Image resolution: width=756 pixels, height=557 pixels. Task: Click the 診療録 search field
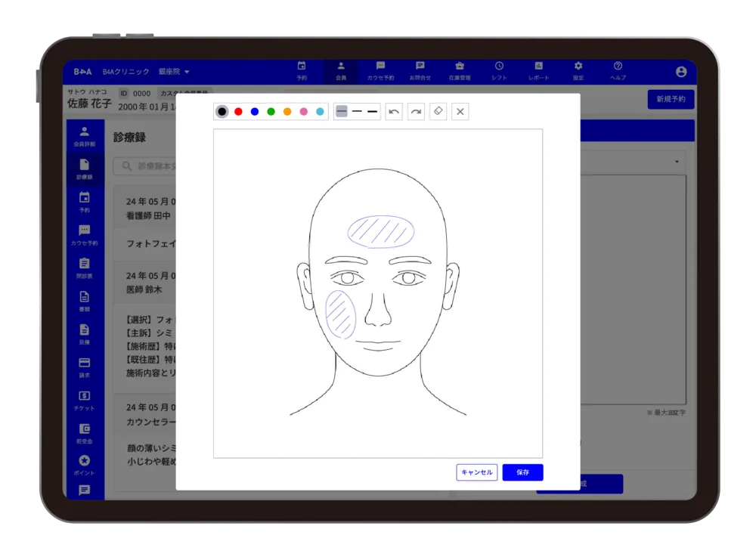(144, 166)
